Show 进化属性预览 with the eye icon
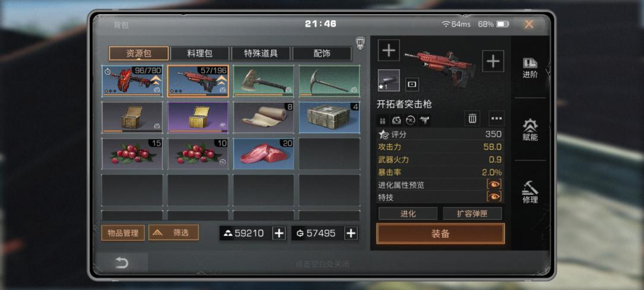 (494, 185)
